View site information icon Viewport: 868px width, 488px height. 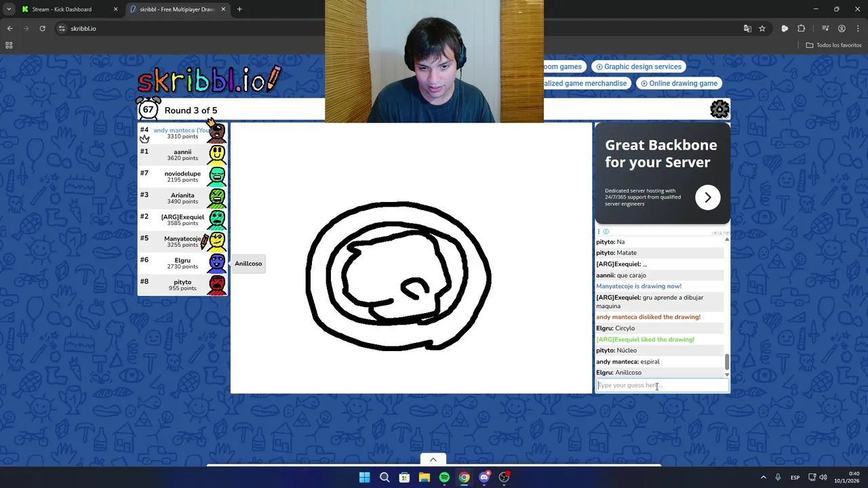pyautogui.click(x=62, y=28)
